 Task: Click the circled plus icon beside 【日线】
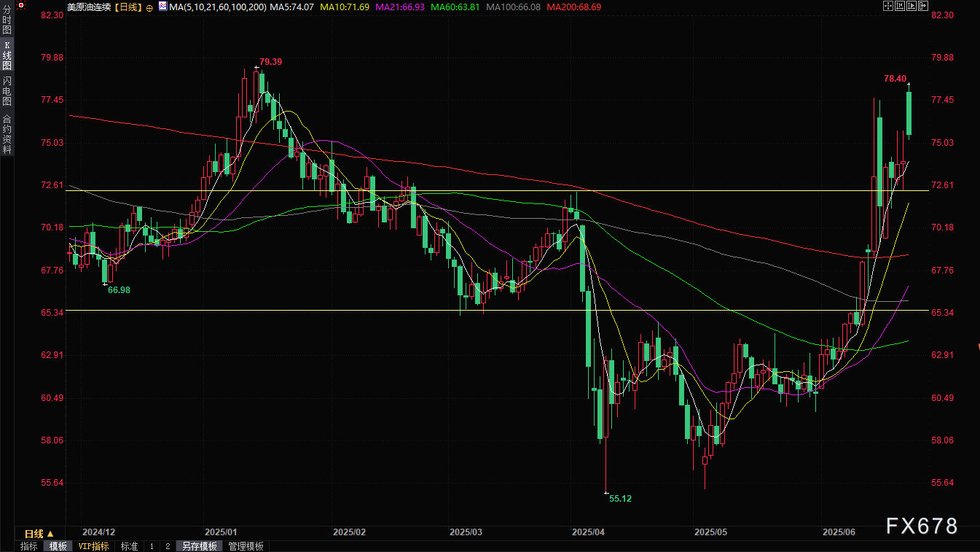[x=149, y=7]
